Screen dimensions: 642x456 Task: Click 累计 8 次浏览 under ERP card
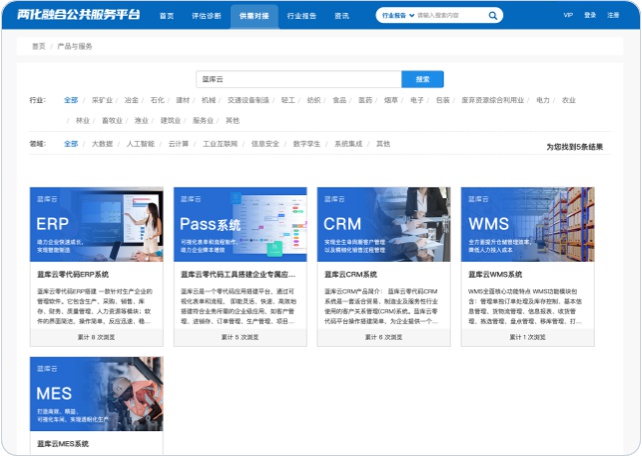click(97, 337)
